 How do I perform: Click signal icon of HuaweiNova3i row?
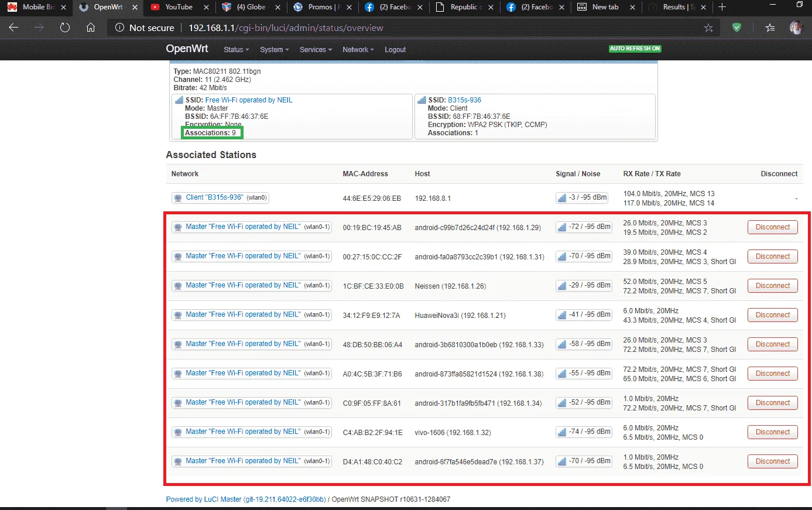click(x=561, y=315)
